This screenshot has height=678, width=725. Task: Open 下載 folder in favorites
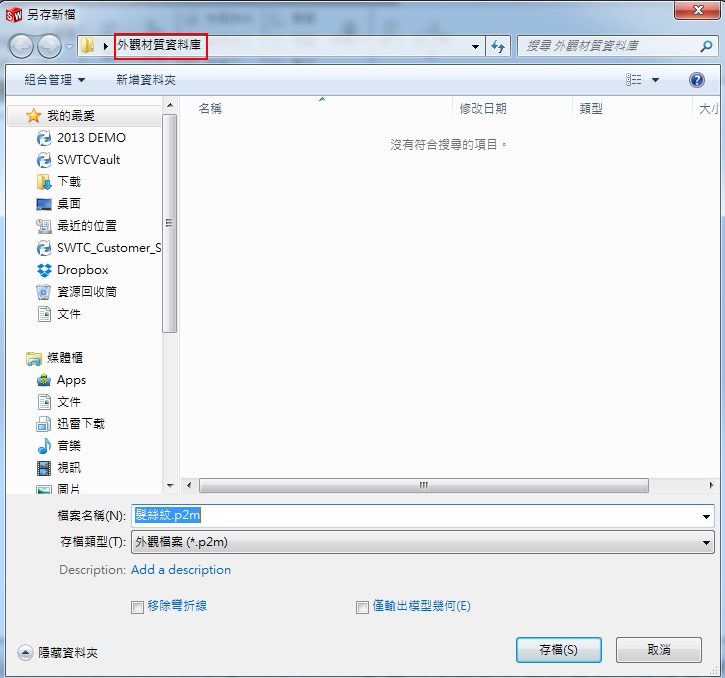[69, 182]
